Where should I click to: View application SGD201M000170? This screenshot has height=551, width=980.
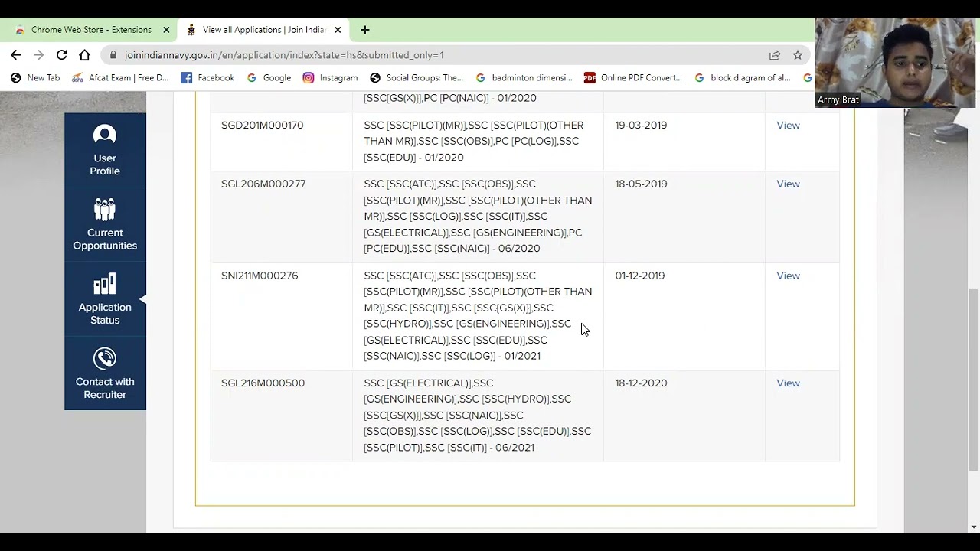[x=788, y=125]
